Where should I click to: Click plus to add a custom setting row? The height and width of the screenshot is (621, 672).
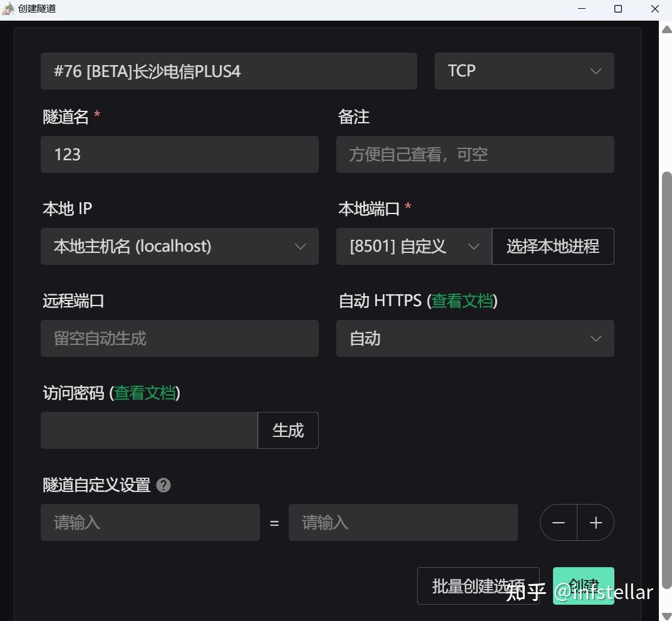point(595,522)
